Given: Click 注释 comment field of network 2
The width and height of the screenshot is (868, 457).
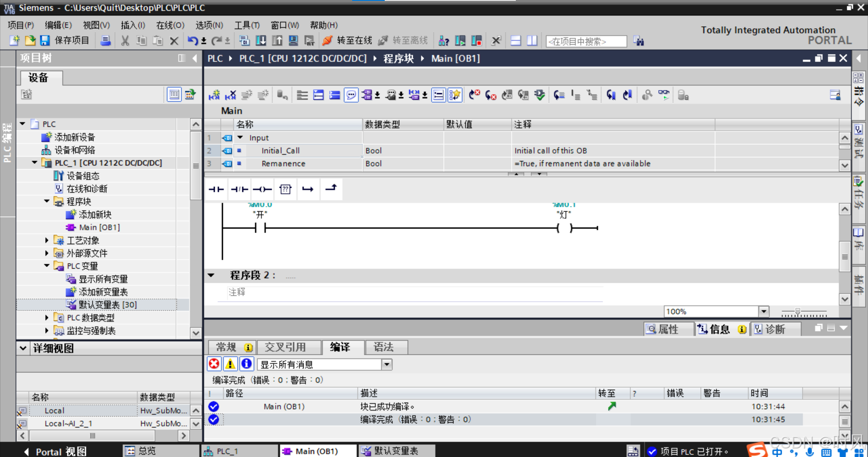Looking at the screenshot, I should [415, 292].
